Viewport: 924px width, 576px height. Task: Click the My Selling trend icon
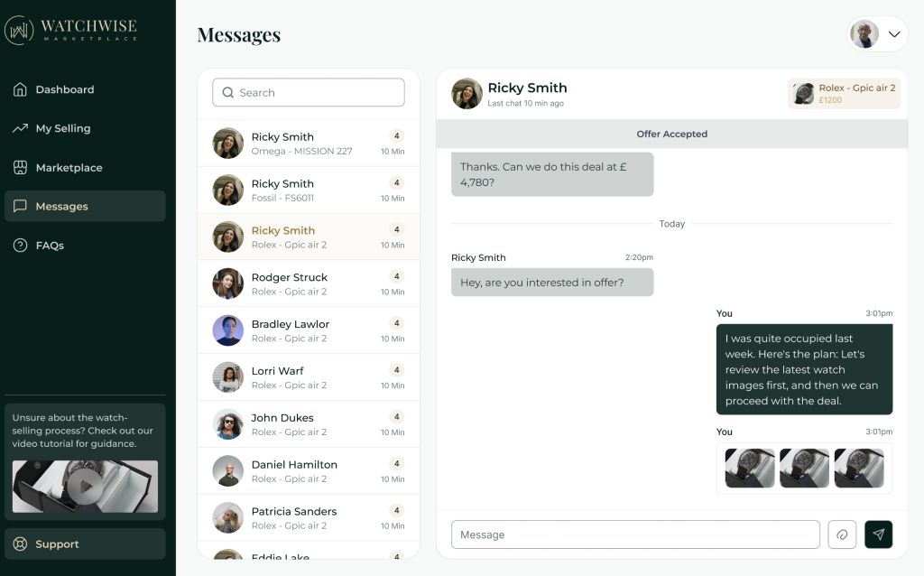tap(20, 128)
